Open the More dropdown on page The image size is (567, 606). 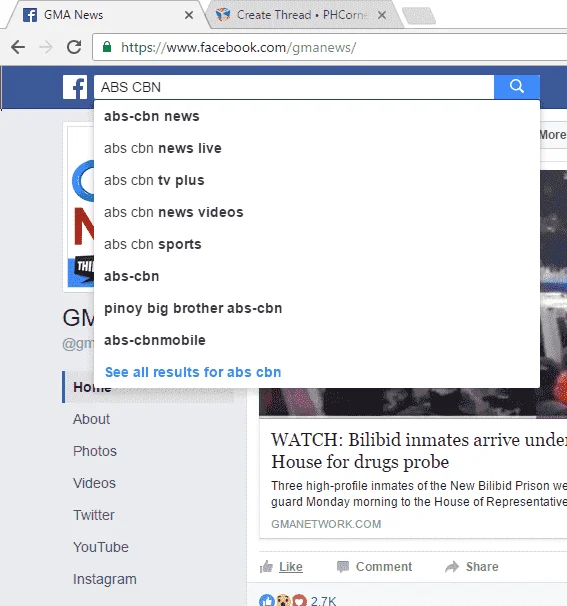pos(553,135)
